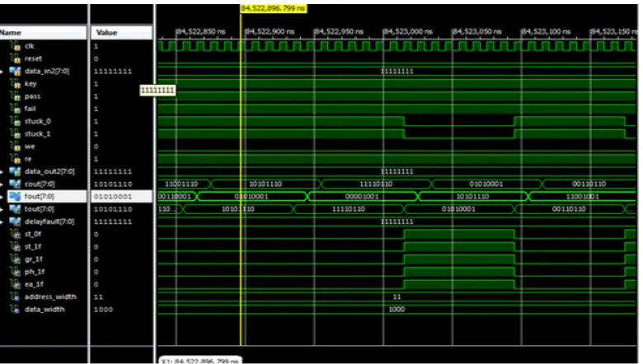
Task: Select the address_width name
Action: pos(50,296)
